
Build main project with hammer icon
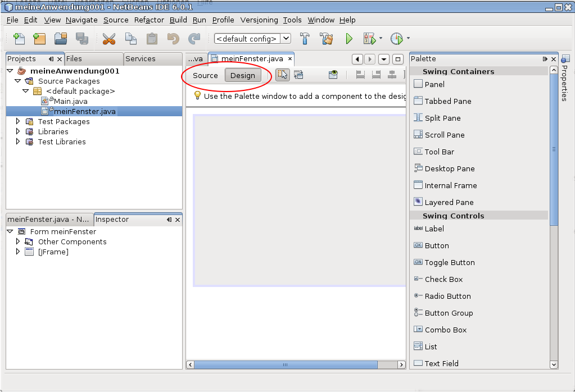click(305, 39)
